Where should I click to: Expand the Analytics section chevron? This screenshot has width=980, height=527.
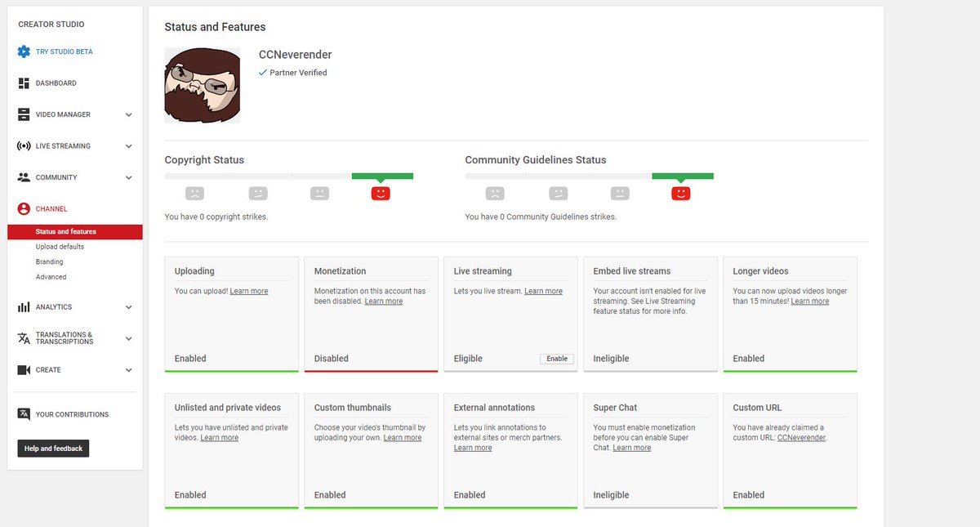point(128,307)
